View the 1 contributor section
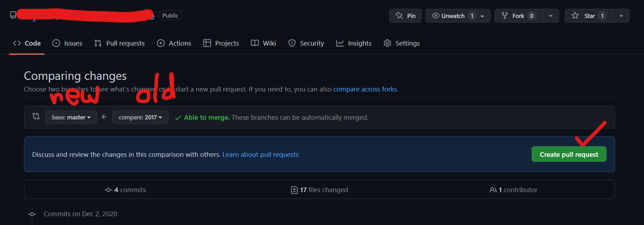Image resolution: width=644 pixels, height=225 pixels. click(x=513, y=190)
